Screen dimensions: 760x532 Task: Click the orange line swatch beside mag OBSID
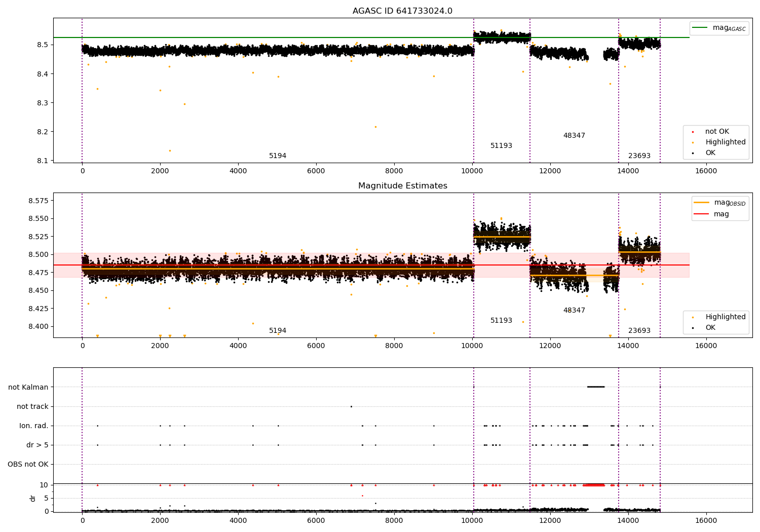(701, 203)
